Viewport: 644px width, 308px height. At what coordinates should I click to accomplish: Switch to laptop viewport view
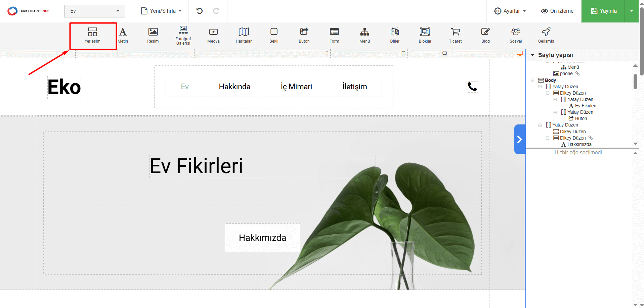pyautogui.click(x=444, y=53)
